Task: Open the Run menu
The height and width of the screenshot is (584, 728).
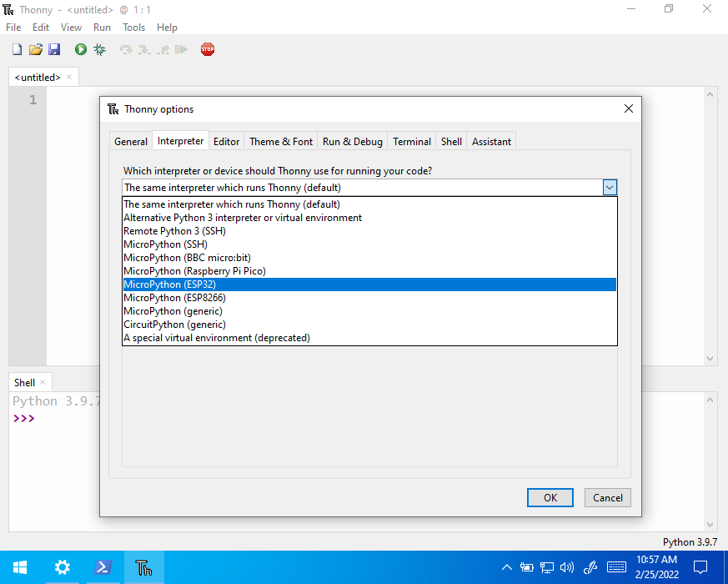Action: click(102, 28)
